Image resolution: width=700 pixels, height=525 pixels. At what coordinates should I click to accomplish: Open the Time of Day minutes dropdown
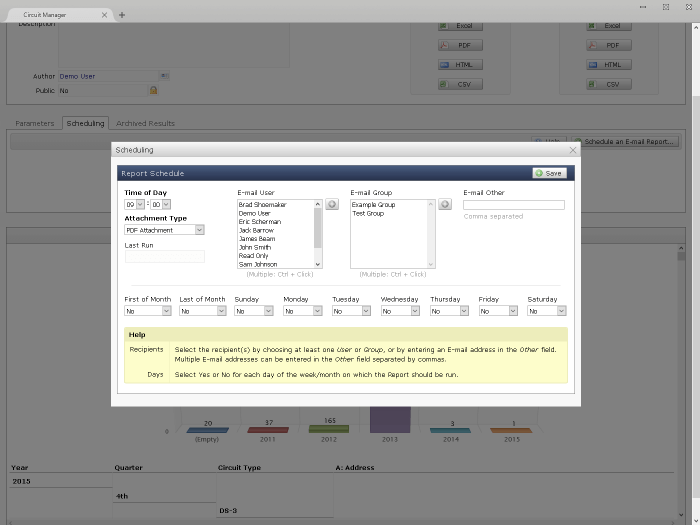pos(160,204)
